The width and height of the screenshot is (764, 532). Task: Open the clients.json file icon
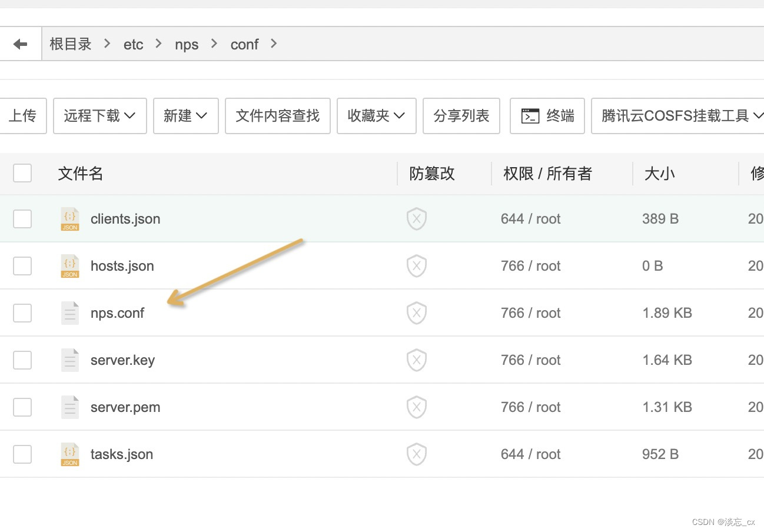70,219
